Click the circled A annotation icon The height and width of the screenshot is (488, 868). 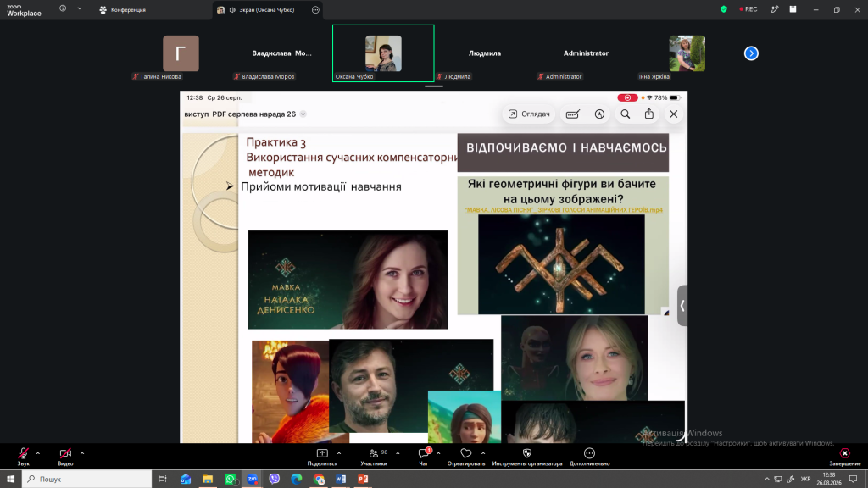[x=599, y=114]
